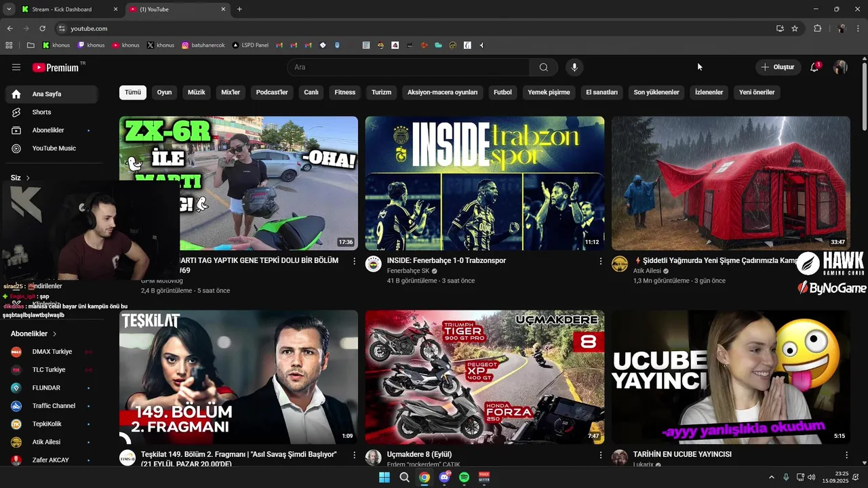
Task: Start voice search with microphone icon
Action: [x=574, y=67]
